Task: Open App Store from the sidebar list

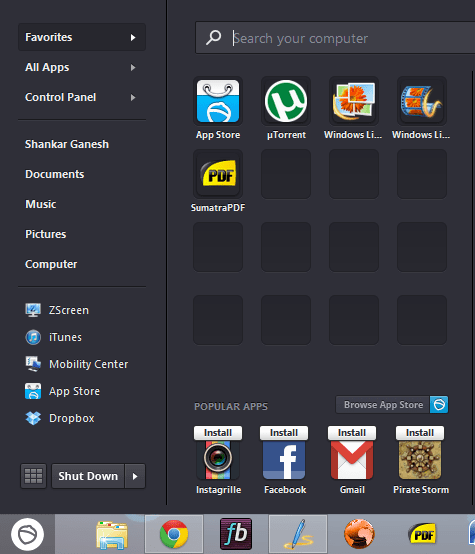Action: (x=63, y=391)
